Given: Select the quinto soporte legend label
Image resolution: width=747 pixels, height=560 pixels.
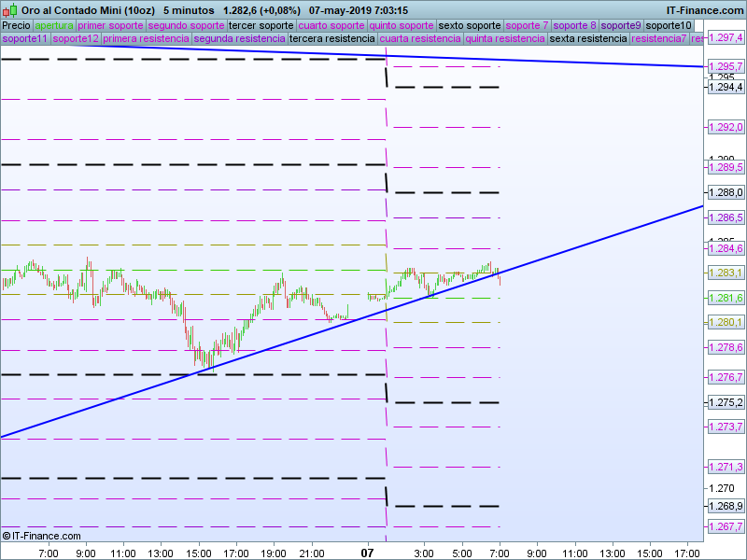Looking at the screenshot, I should [402, 26].
